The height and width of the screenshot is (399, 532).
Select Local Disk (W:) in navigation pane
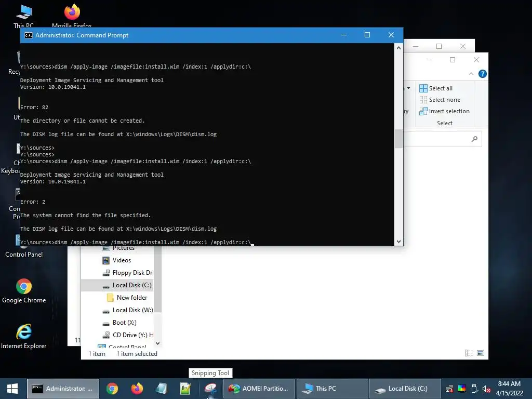pyautogui.click(x=128, y=310)
